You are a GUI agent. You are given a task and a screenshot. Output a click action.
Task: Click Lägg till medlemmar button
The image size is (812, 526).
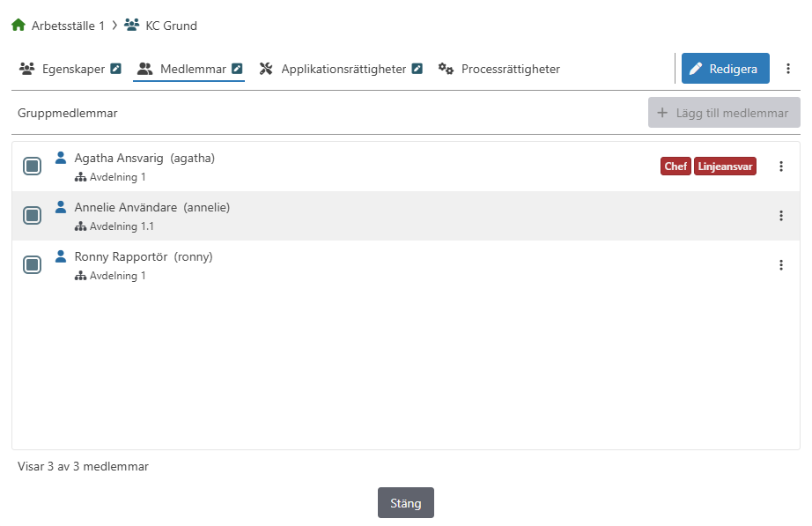(724, 113)
